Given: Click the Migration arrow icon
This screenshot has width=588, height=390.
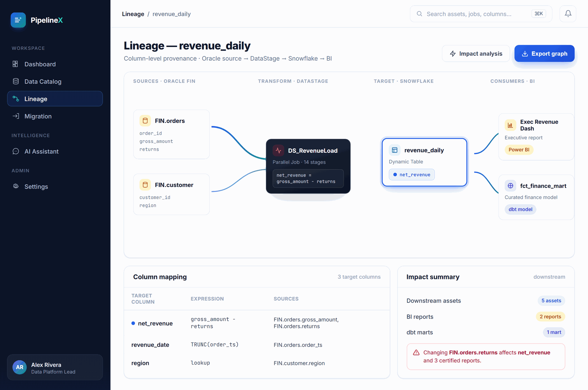Looking at the screenshot, I should [15, 116].
